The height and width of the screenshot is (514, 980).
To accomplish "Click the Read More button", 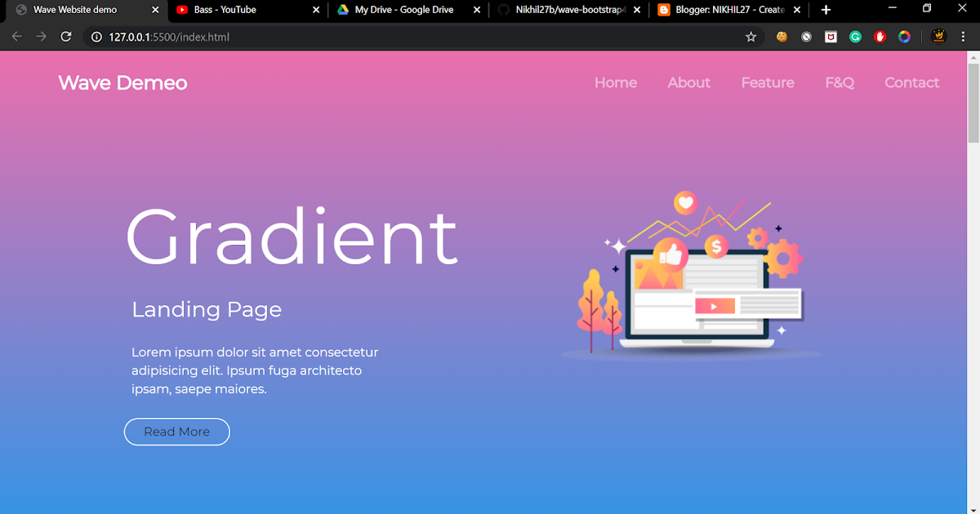I will [176, 432].
